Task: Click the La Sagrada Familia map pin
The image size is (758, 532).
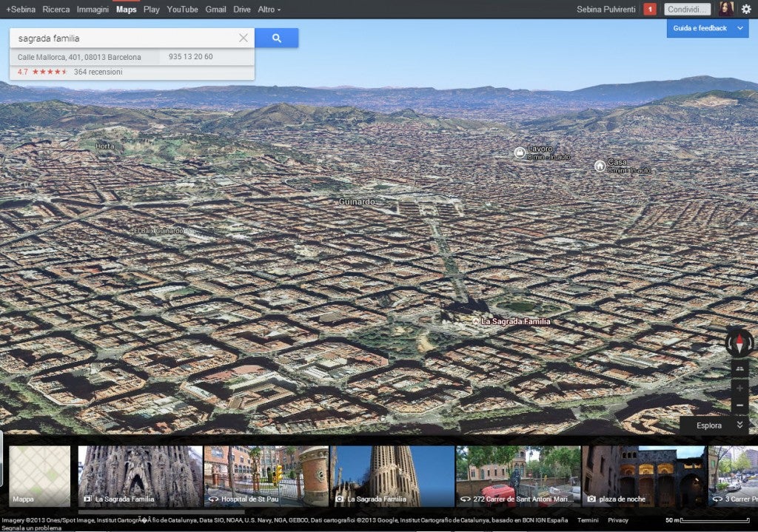Action: (x=475, y=321)
